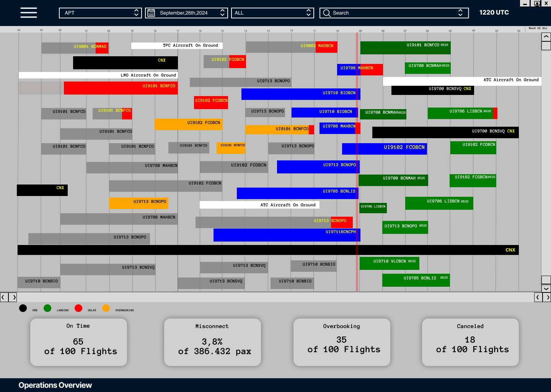
Task: Select green flight UI9706 LISBCN 0630
Action: [x=462, y=113]
